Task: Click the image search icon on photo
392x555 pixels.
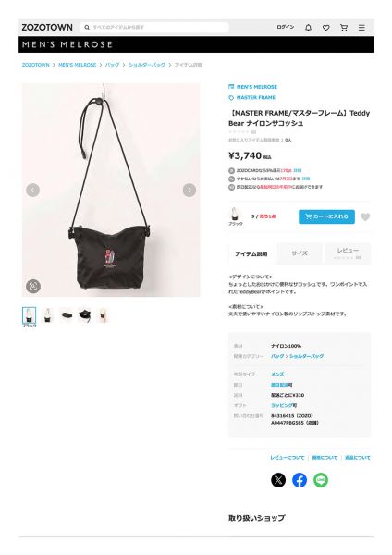Action: [x=33, y=286]
